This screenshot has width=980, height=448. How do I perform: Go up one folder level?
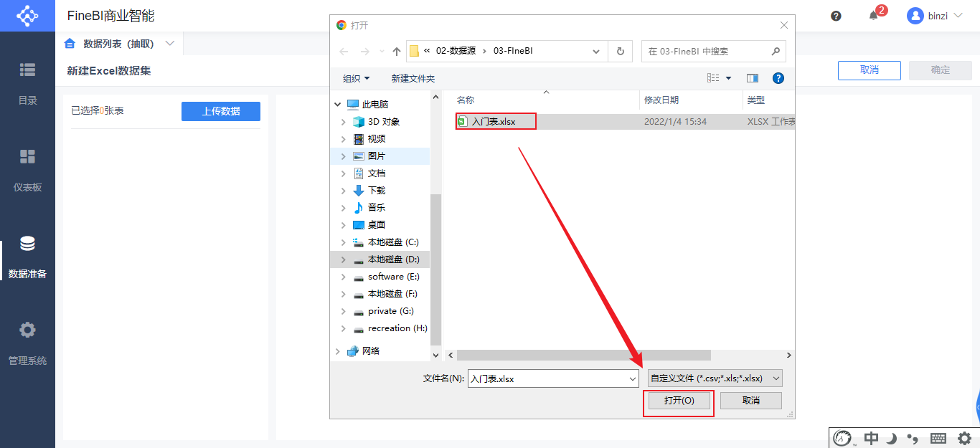click(x=397, y=52)
